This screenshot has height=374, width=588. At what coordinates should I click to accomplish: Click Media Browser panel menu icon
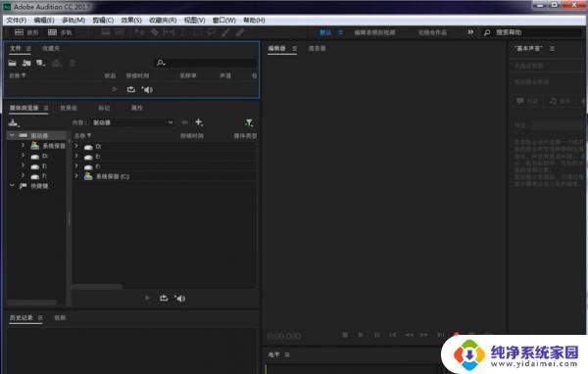(x=46, y=108)
